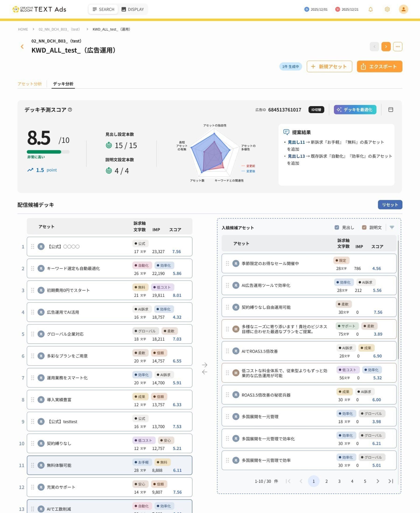The image size is (420, 513).
Task: Click the sparkle icon on デッキを最適化 button
Action: (x=339, y=110)
